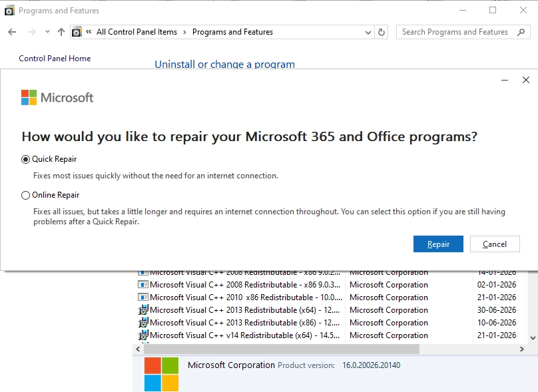Maximize the Programs and Features window

tap(493, 10)
